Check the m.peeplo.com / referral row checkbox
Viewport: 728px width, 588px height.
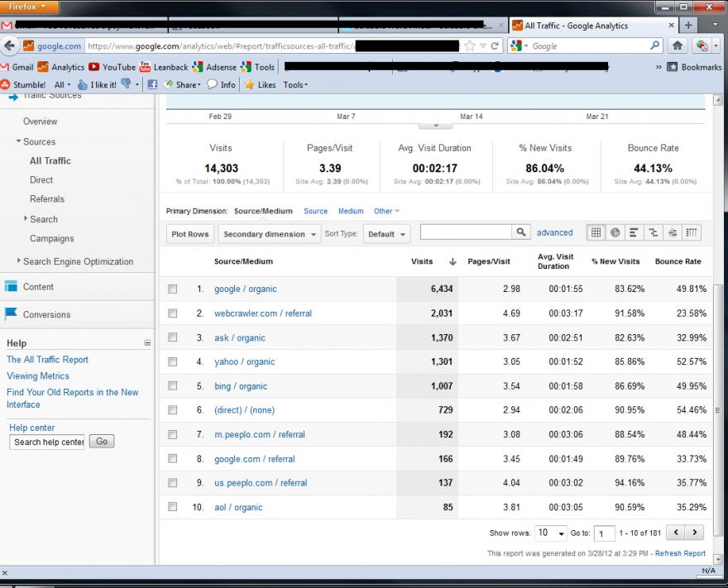tap(173, 434)
